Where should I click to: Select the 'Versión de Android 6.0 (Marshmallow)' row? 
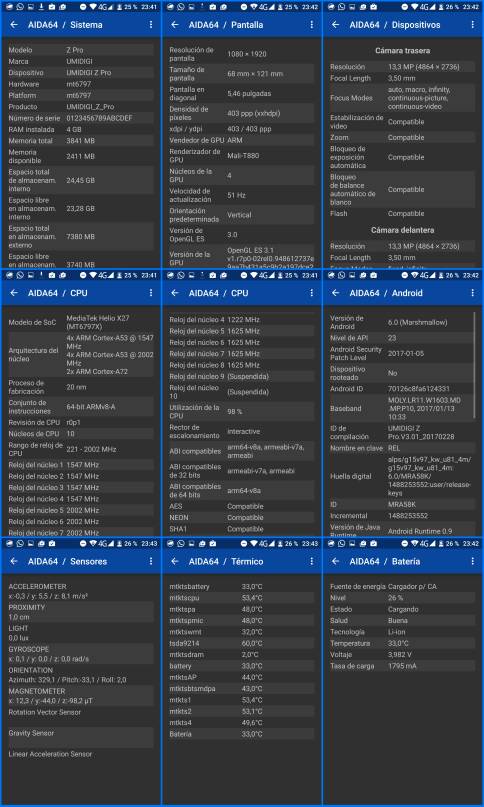tap(401, 322)
